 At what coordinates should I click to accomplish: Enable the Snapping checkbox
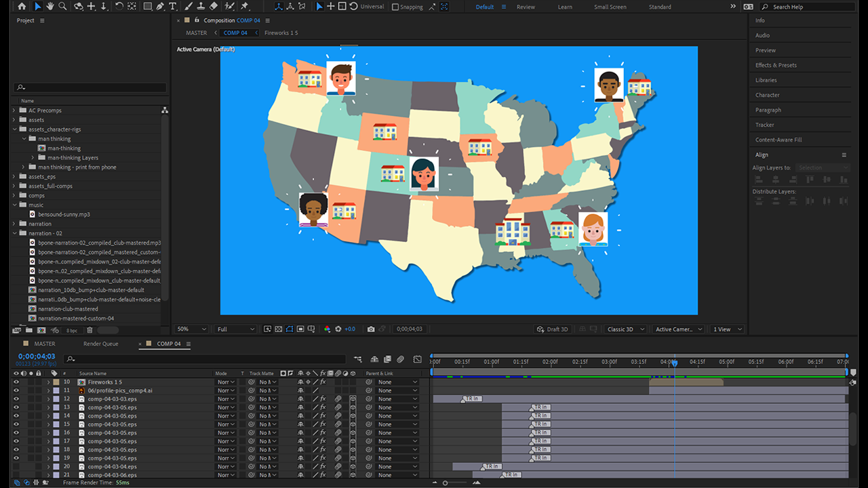(395, 7)
